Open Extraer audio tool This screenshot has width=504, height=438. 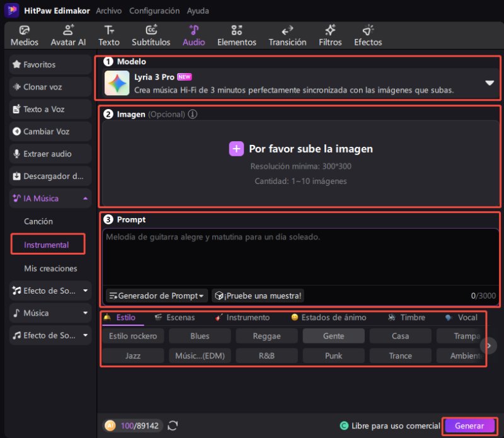tap(50, 154)
